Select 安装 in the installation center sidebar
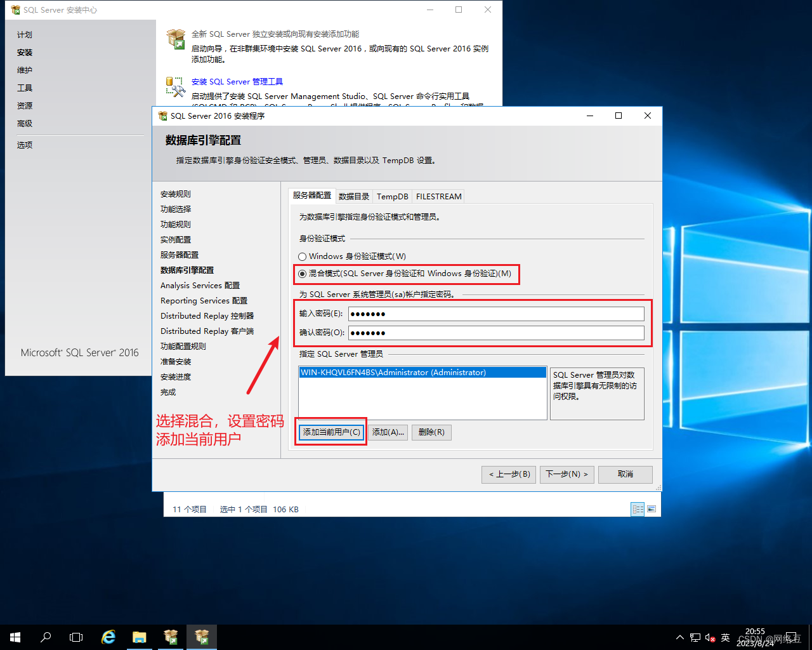812x650 pixels. 25,53
